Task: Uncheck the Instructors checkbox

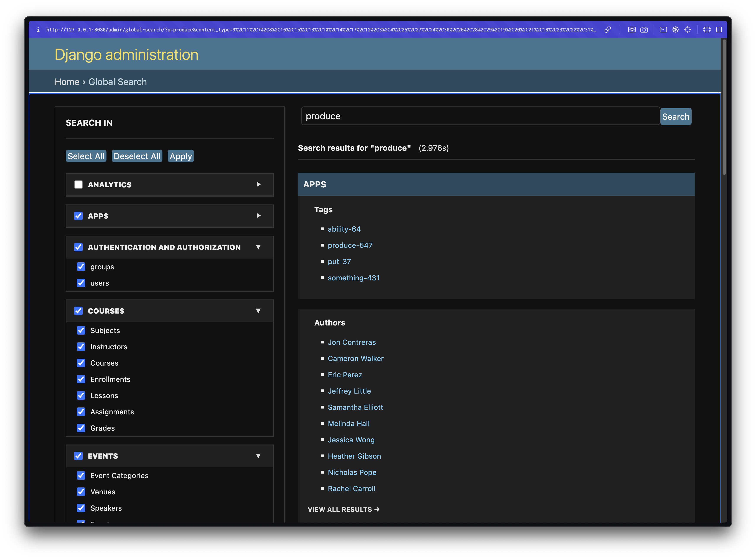Action: (81, 347)
